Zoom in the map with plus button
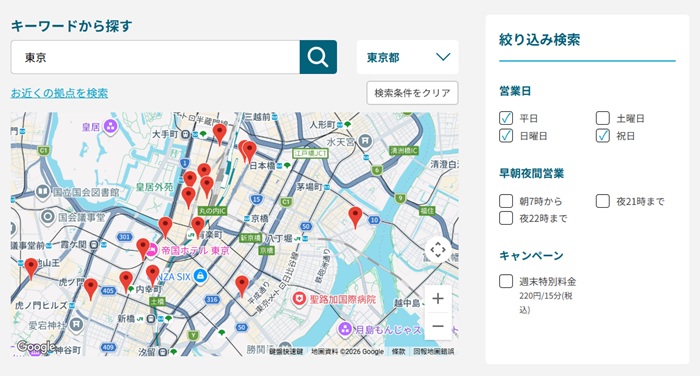This screenshot has height=376, width=700. pos(438,299)
